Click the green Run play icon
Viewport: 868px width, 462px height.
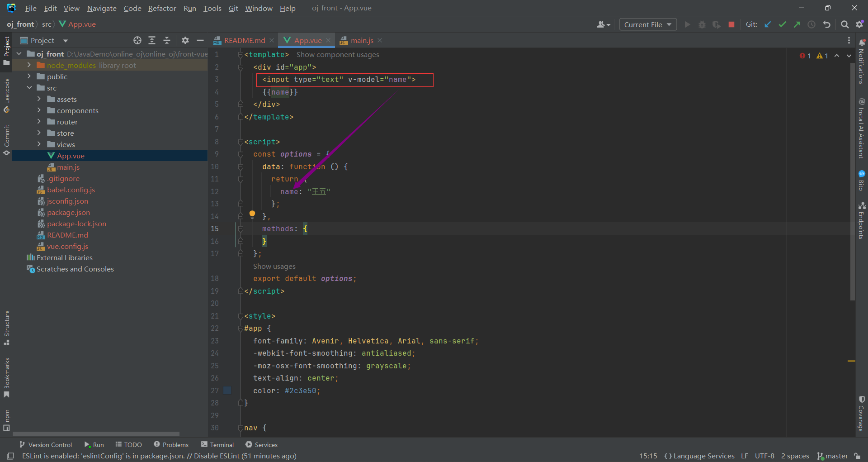coord(687,24)
